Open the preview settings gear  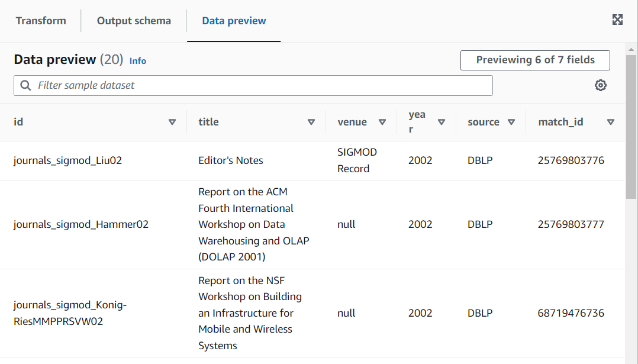[x=601, y=85]
